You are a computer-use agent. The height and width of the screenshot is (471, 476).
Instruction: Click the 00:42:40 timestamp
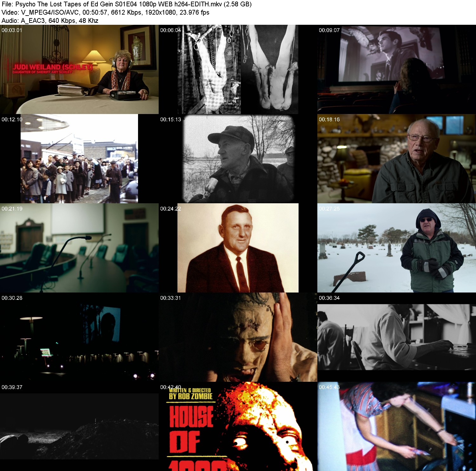click(170, 387)
